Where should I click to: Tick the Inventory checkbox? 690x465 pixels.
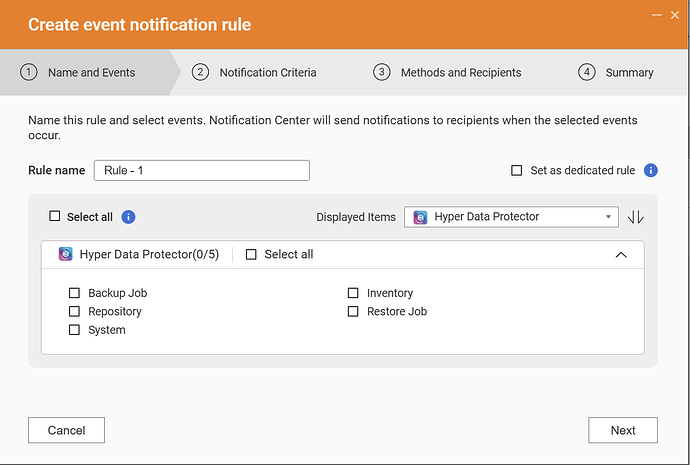pos(353,293)
